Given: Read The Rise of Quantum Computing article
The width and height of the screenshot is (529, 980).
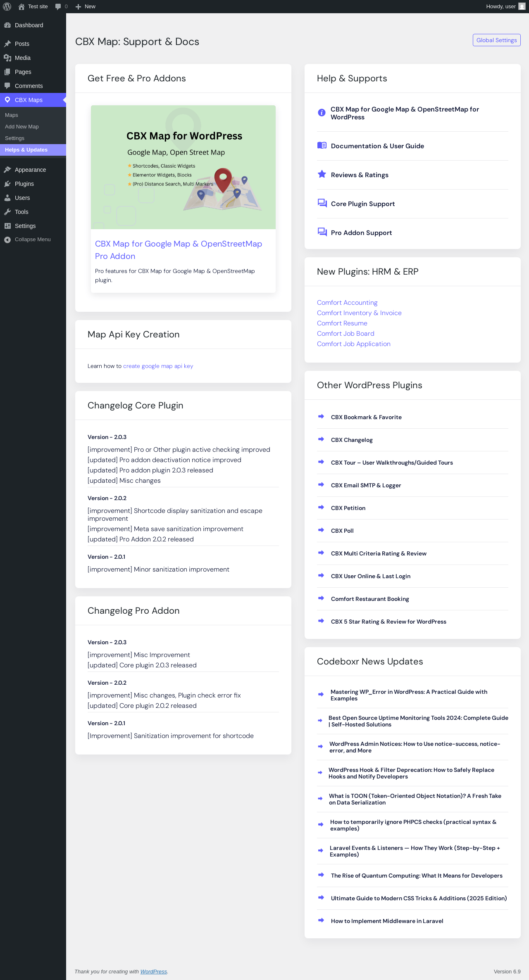Looking at the screenshot, I should 417,876.
